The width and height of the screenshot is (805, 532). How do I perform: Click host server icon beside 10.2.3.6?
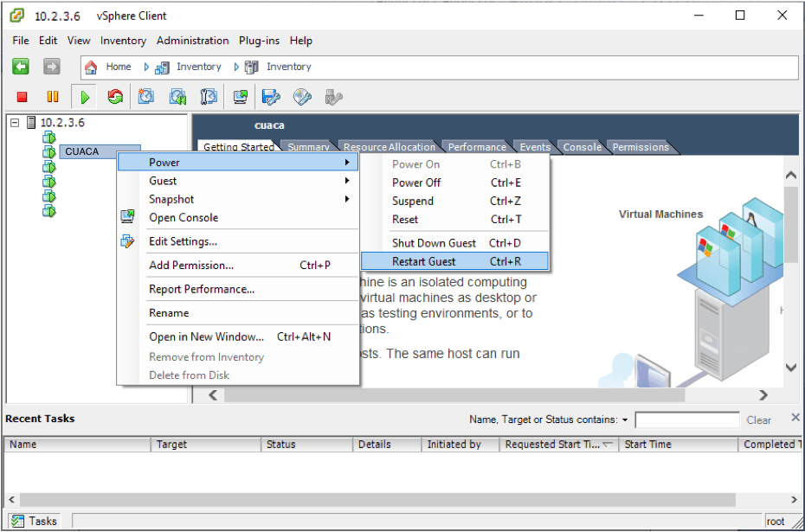pyautogui.click(x=31, y=123)
